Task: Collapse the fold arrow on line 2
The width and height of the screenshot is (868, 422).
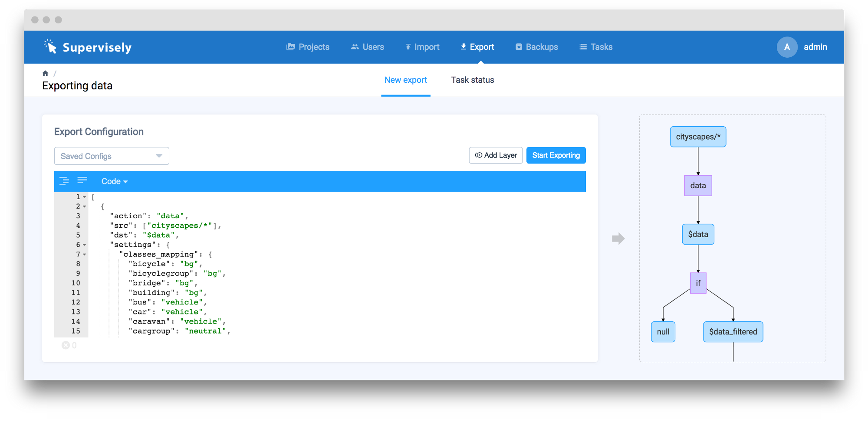Action: (x=85, y=206)
